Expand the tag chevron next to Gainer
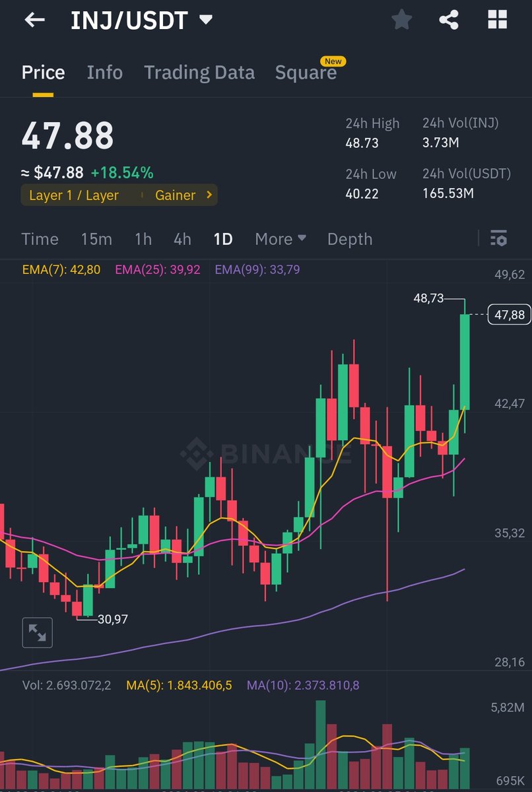The height and width of the screenshot is (792, 532). [209, 195]
